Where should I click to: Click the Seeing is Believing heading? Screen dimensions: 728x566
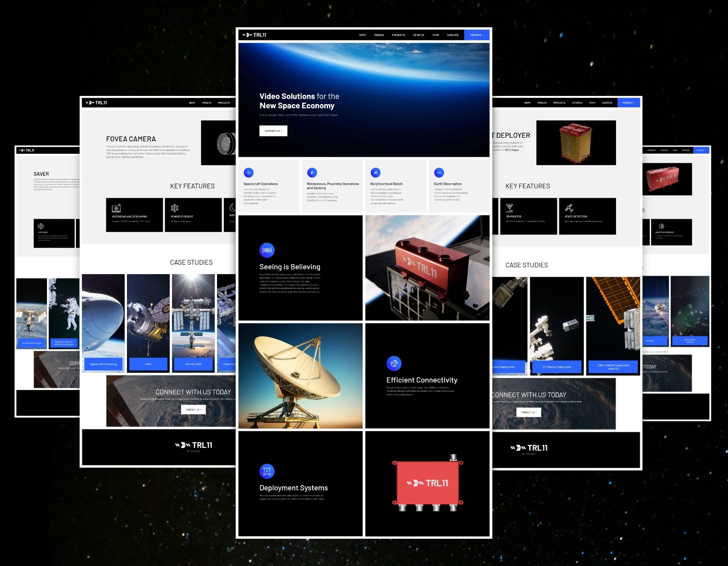pos(290,267)
